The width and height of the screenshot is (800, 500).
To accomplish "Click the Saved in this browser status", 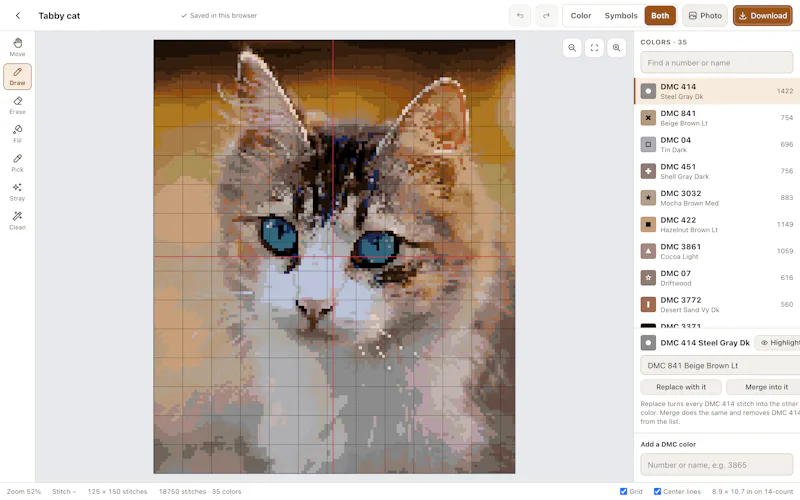I will point(219,16).
